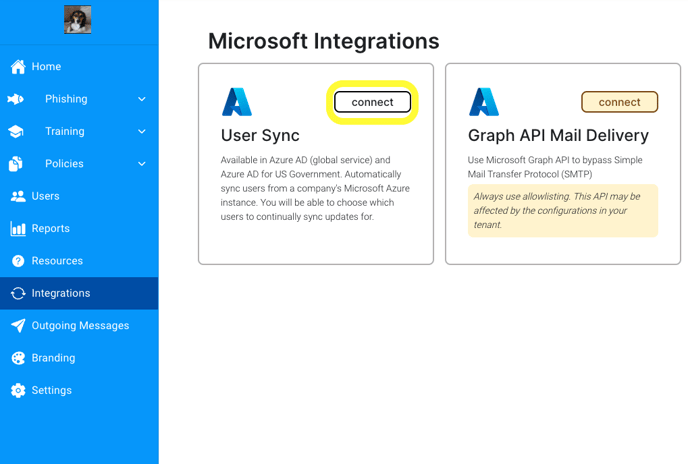The image size is (688, 464).
Task: Open the Policies sidebar section
Action: [79, 164]
